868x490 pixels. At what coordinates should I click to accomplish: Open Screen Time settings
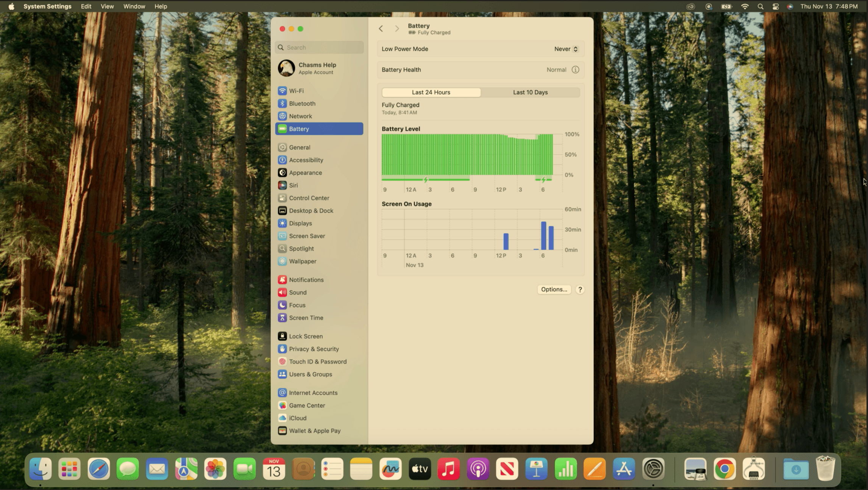(306, 318)
